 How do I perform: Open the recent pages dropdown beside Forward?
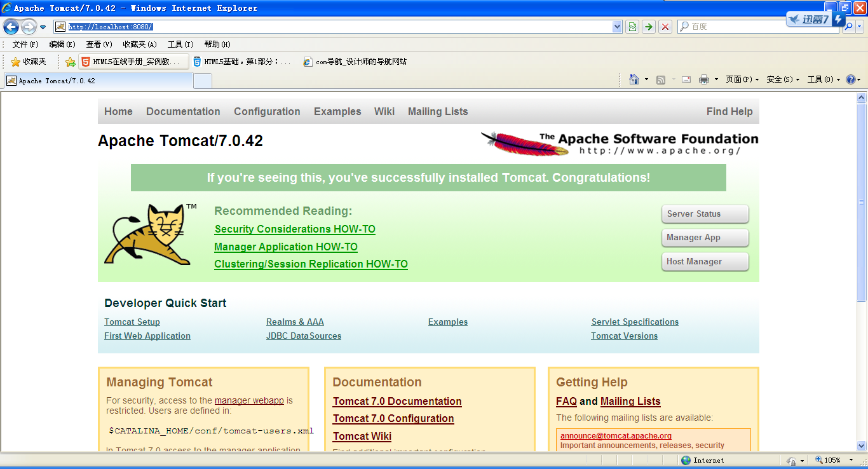coord(43,27)
